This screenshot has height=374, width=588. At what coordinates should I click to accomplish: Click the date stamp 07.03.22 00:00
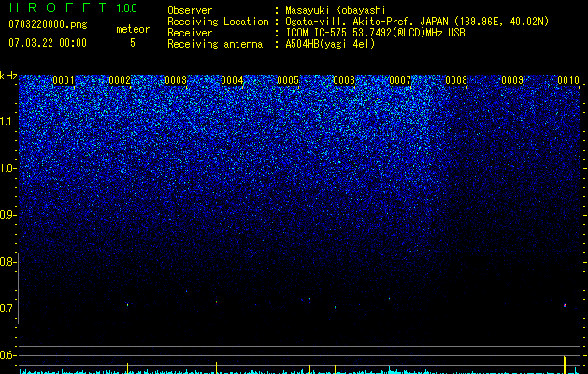(x=48, y=43)
